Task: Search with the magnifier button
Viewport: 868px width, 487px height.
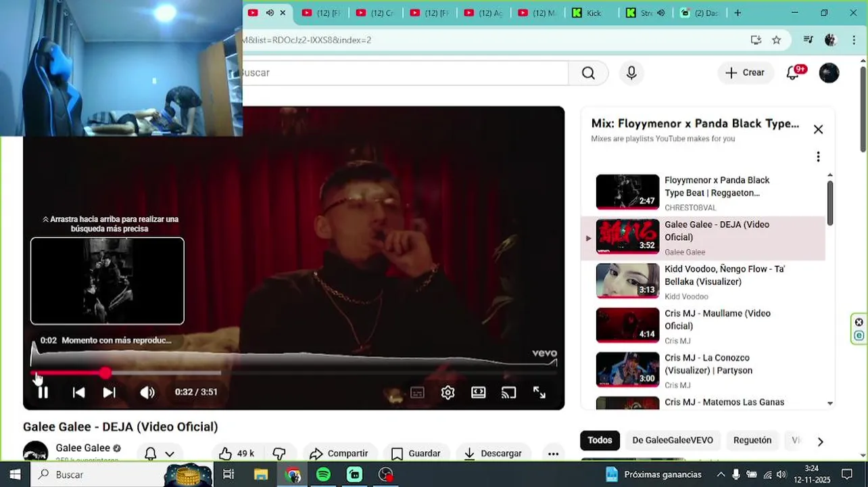Action: point(588,73)
